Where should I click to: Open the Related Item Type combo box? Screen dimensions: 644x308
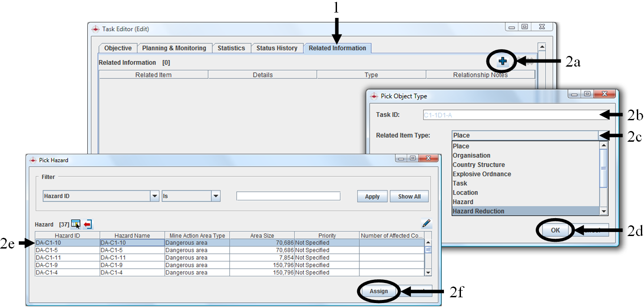(x=603, y=135)
